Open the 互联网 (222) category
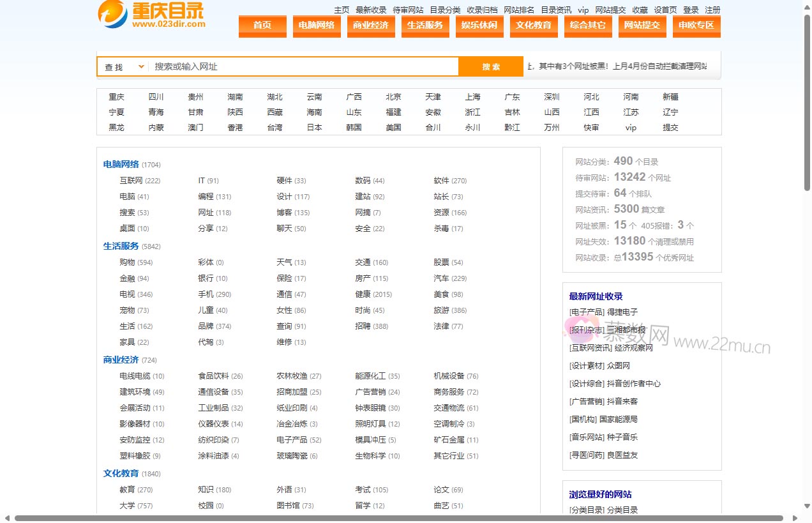The width and height of the screenshot is (812, 523). pyautogui.click(x=132, y=181)
